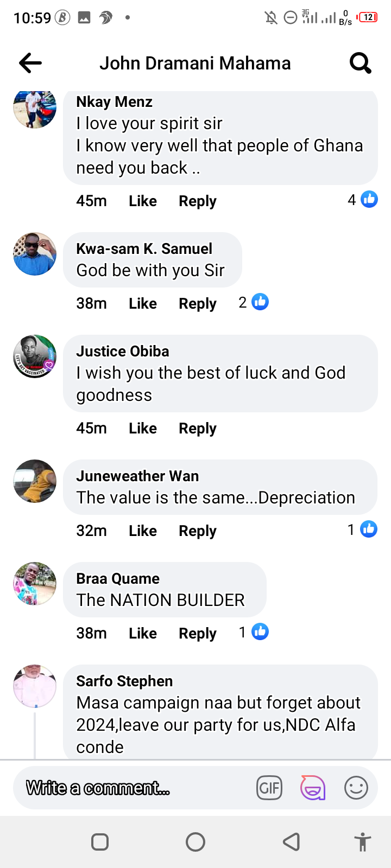Screen dimensions: 391x868
Task: View like reaction on Braa Quame's comment
Action: click(x=254, y=632)
